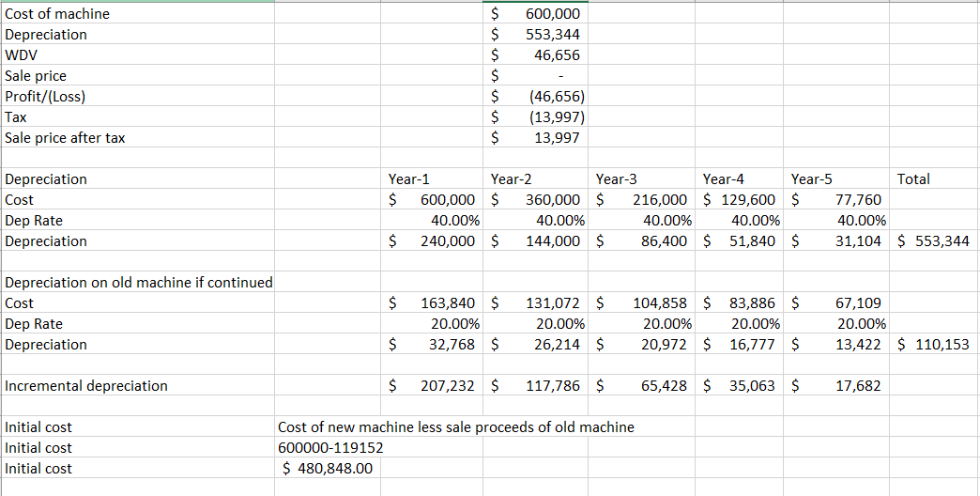Select old machine depreciation total $ 110,153
This screenshot has width=980, height=496.
[x=934, y=345]
